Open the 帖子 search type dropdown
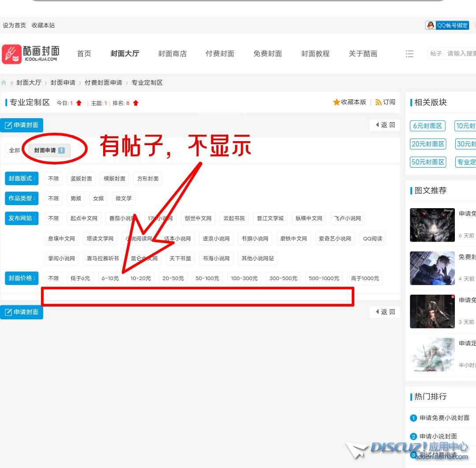The height and width of the screenshot is (468, 476). click(x=436, y=54)
